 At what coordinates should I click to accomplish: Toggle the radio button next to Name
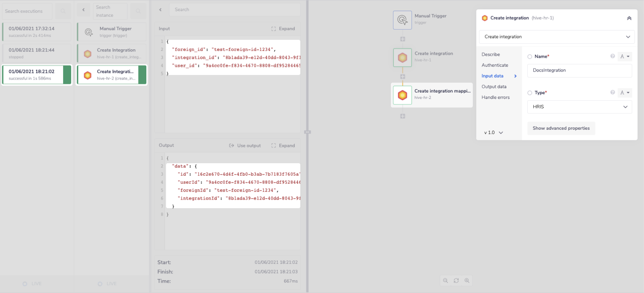point(529,57)
